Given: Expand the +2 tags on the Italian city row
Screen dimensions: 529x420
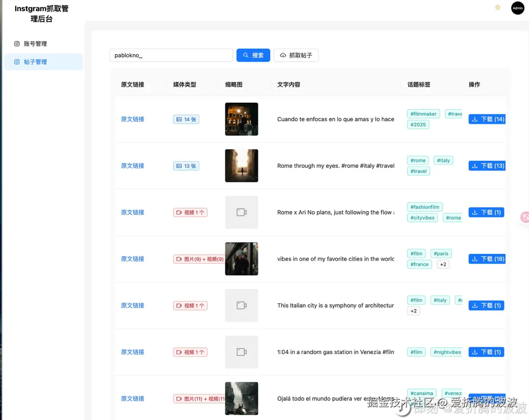Looking at the screenshot, I should (413, 311).
